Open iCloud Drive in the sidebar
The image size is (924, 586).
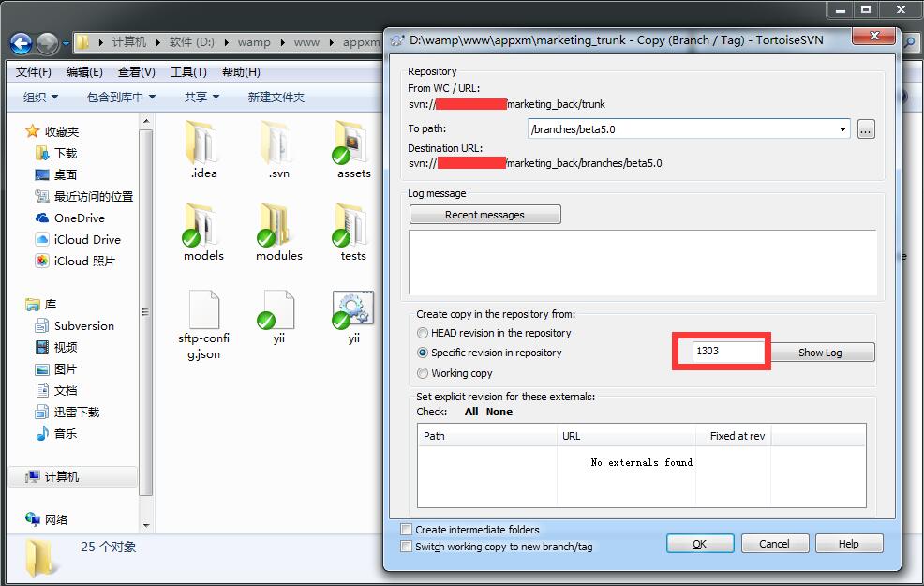(78, 239)
